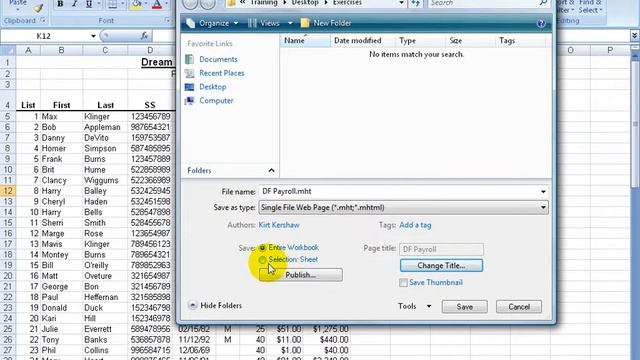Open the fill color dropdown arrow
640x360 pixels.
point(146,4)
